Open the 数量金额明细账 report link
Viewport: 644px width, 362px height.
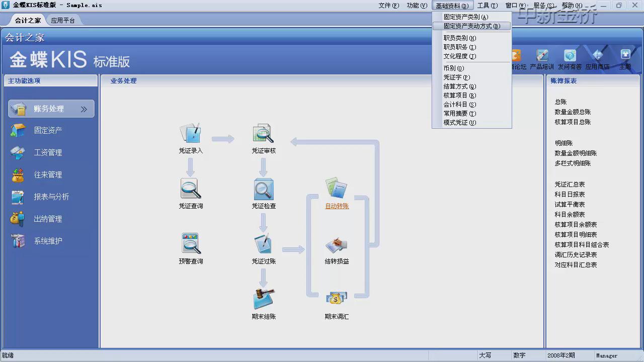point(576,153)
